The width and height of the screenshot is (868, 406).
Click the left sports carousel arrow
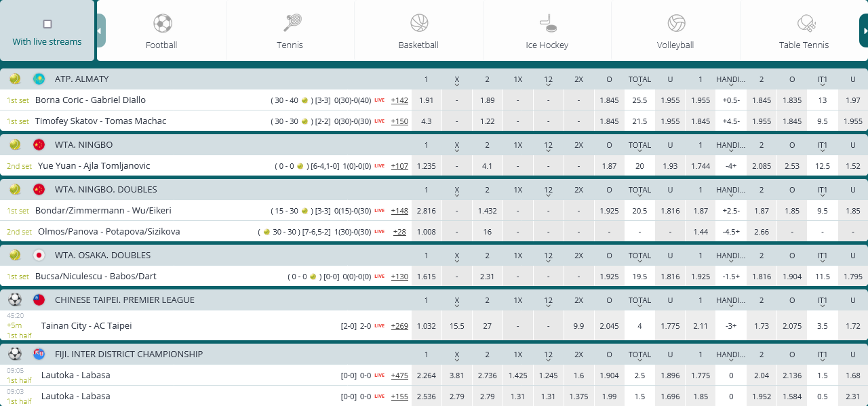click(x=100, y=31)
